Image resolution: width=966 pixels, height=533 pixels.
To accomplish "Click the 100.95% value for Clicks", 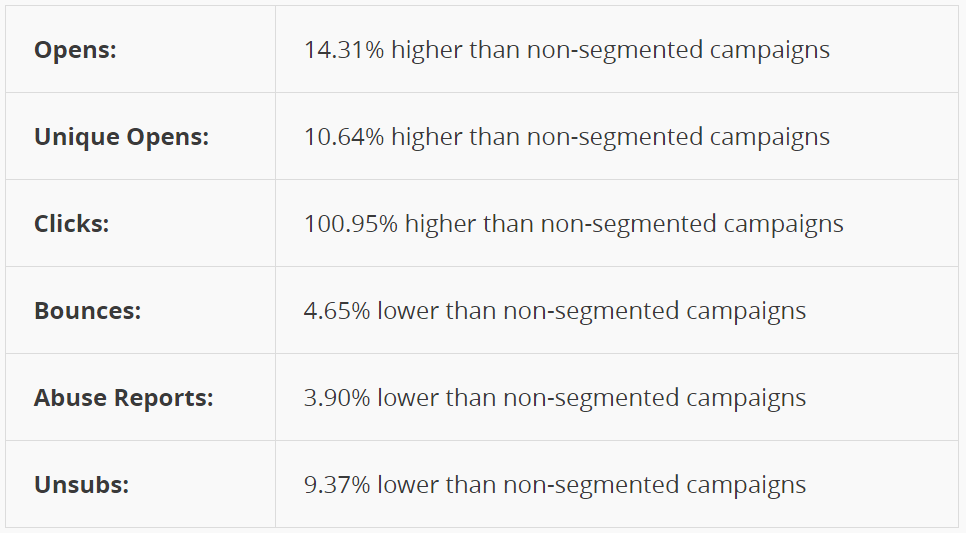I will pos(351,224).
